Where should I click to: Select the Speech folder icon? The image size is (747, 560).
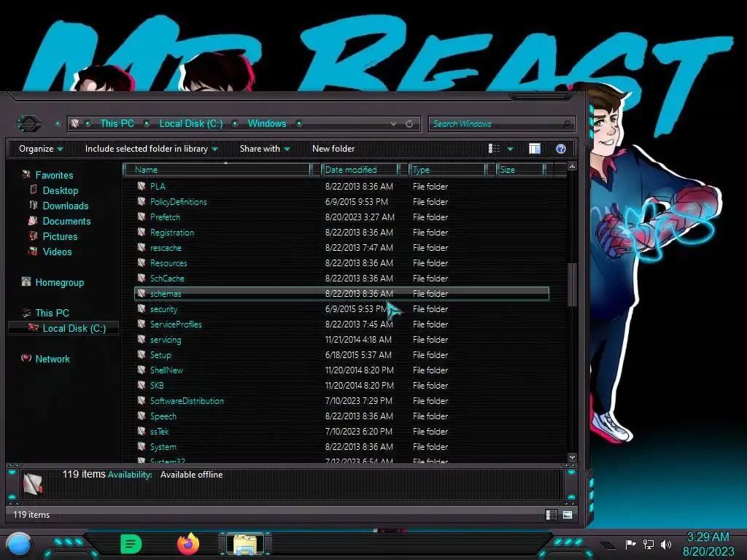[x=142, y=416]
